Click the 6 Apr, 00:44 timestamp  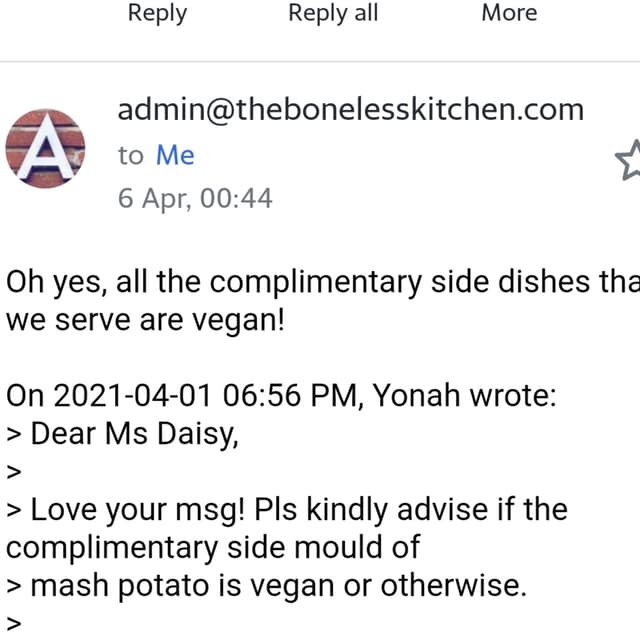tap(195, 198)
